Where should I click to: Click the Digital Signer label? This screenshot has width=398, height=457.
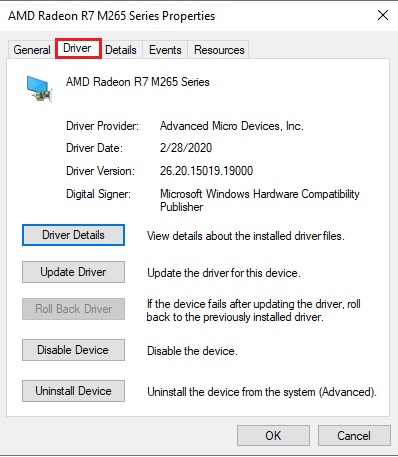(98, 194)
